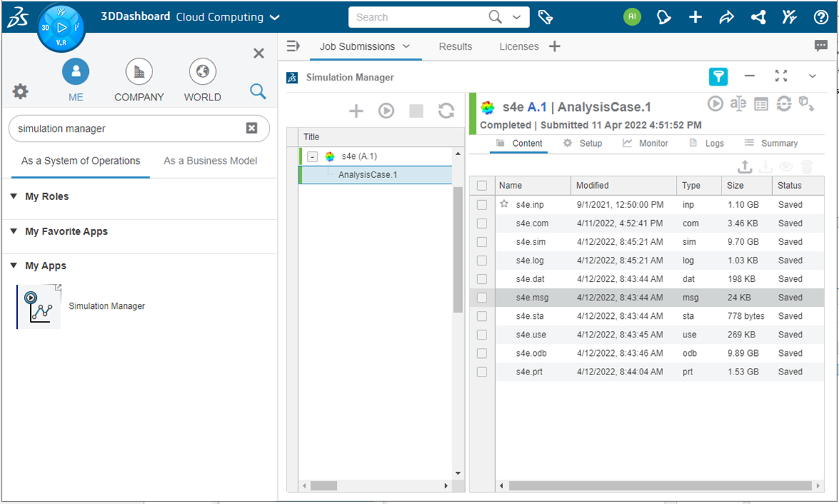Select AnalysisCase.1 in the tree
This screenshot has width=839, height=504.
368,174
